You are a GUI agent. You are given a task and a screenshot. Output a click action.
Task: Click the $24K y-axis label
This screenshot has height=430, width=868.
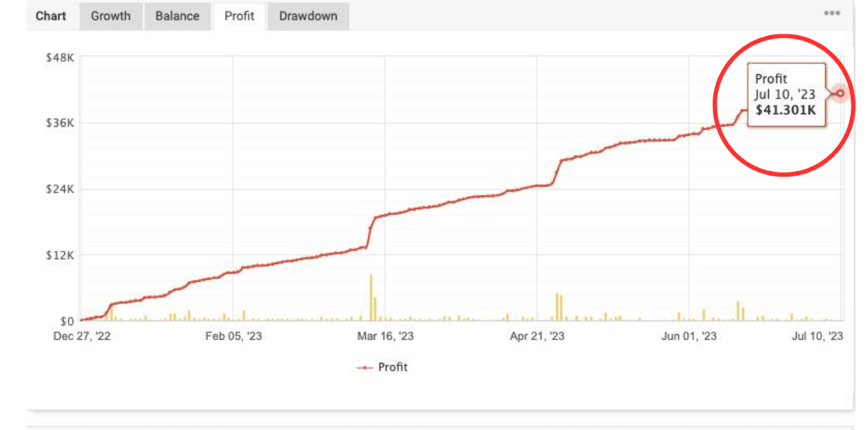point(60,189)
